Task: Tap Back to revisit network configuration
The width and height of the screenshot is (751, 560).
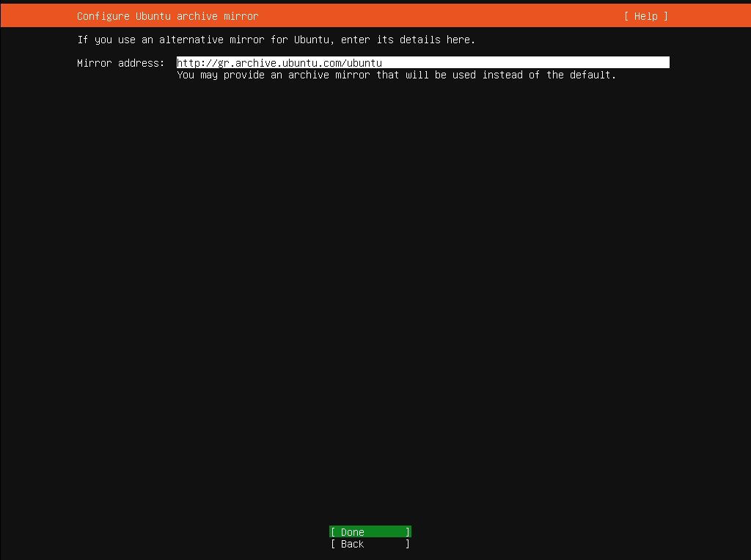Action: tap(370, 544)
